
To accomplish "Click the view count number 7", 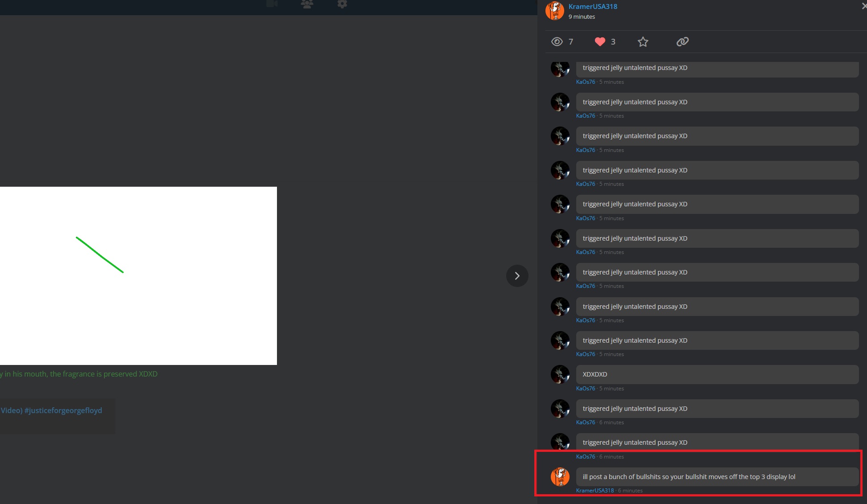I will (571, 42).
